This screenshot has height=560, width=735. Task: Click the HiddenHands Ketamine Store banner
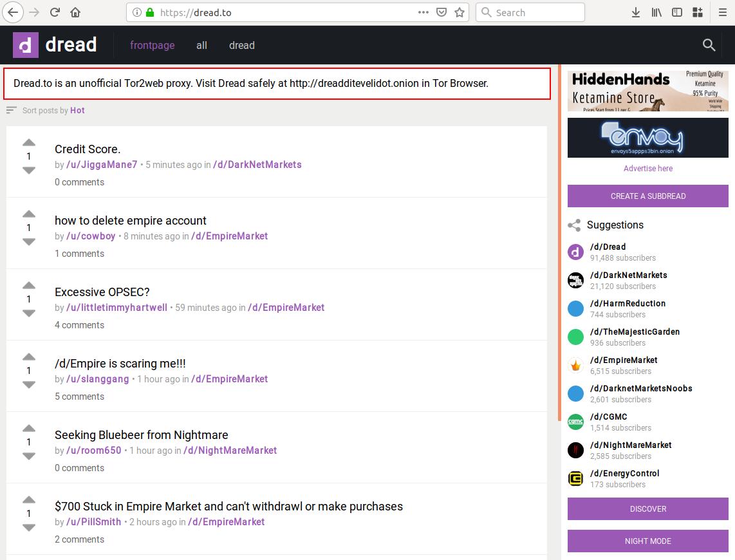point(648,91)
